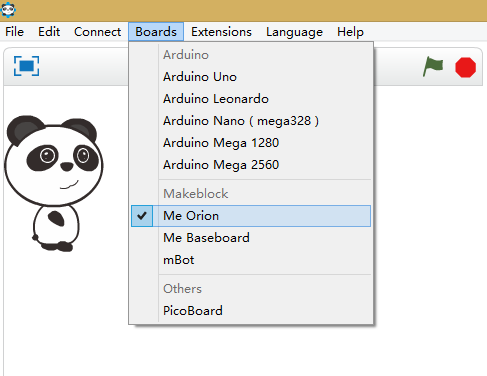Viewport: 487px width, 376px height.
Task: Click the mBlock panda app icon in the title bar
Action: click(8, 9)
